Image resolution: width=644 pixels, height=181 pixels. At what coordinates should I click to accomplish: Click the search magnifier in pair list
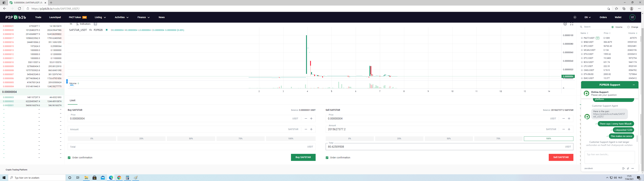581,27
